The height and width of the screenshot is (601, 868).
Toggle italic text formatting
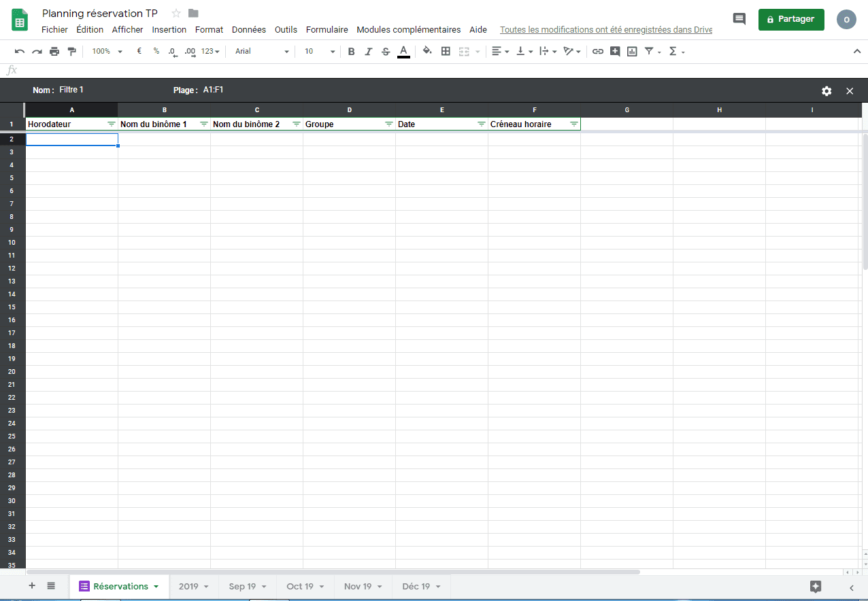369,52
